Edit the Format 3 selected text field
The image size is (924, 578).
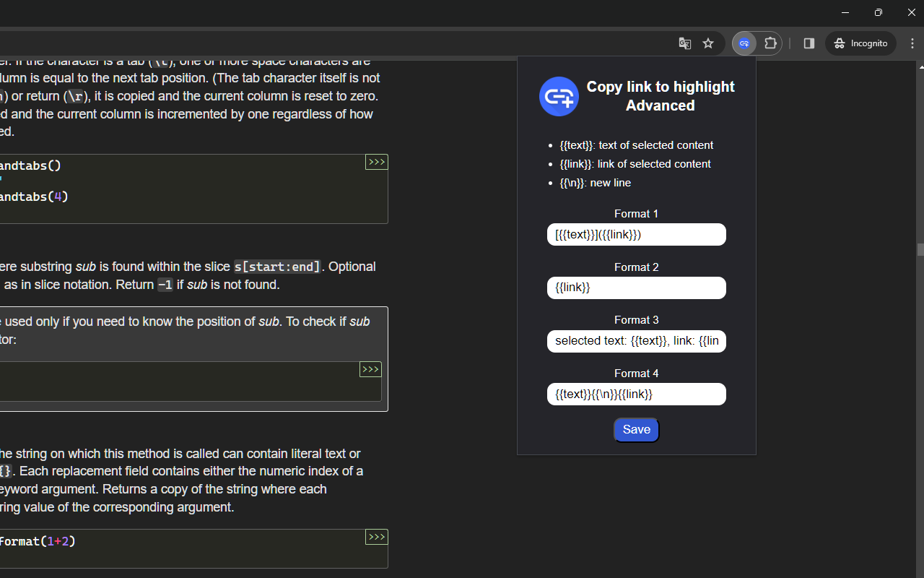coord(636,341)
